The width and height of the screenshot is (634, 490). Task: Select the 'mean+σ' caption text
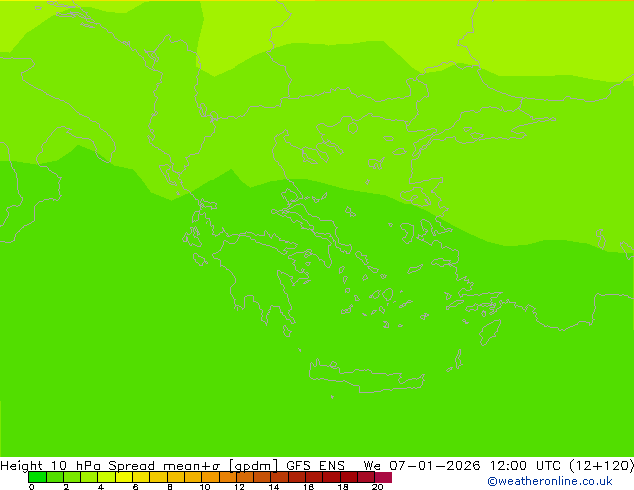(191, 466)
